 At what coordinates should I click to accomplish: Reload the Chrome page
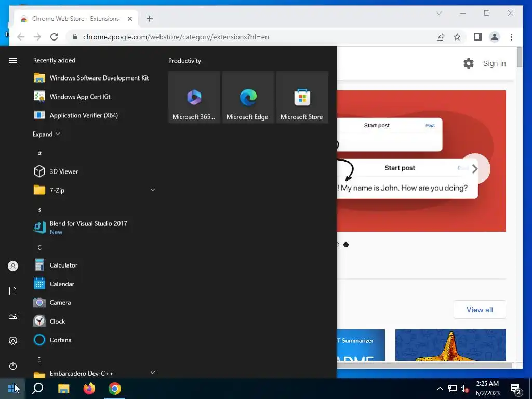coord(54,37)
